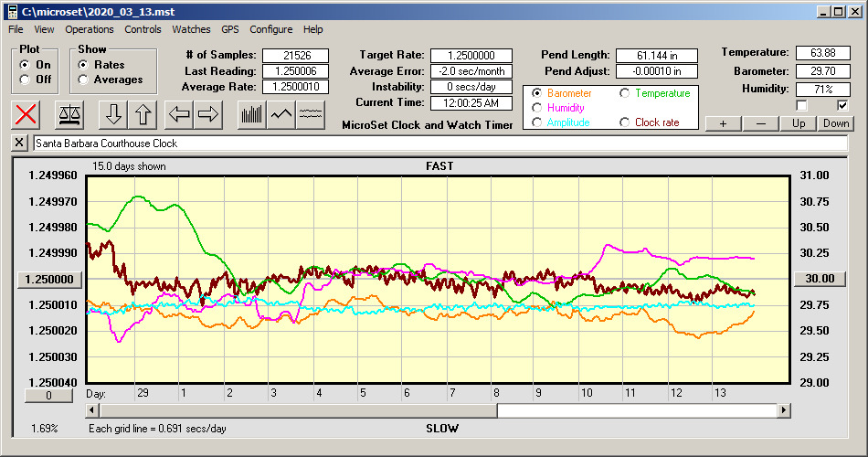Viewport: 868px width, 457px height.
Task: Open the Configure menu
Action: pyautogui.click(x=271, y=29)
